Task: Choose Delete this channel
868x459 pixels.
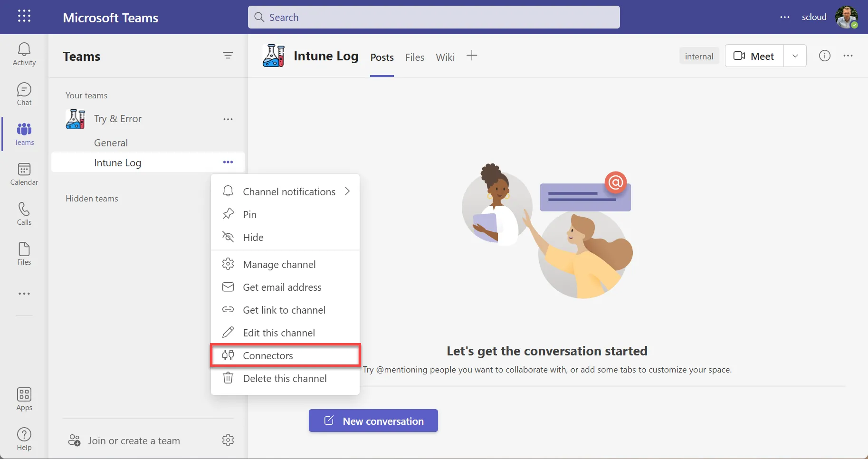Action: [x=285, y=378]
